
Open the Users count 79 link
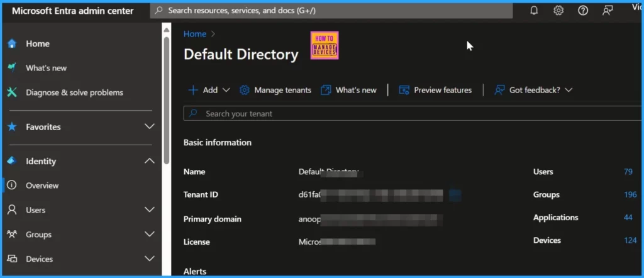[x=628, y=172]
